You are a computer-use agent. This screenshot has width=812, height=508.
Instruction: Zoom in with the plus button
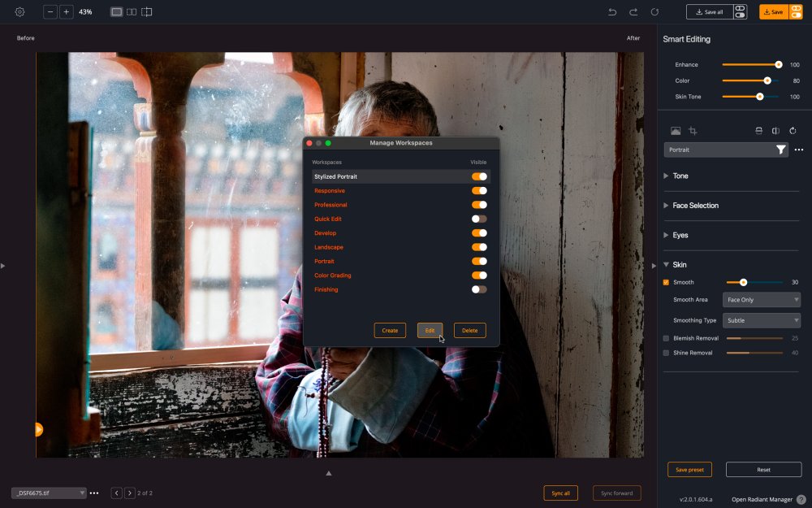[x=67, y=11]
